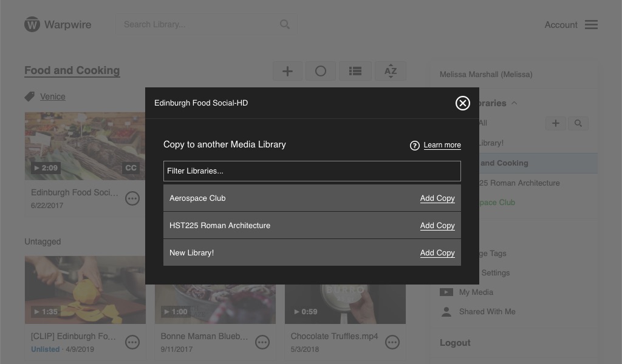
Task: Open Shared With Me
Action: 487,312
